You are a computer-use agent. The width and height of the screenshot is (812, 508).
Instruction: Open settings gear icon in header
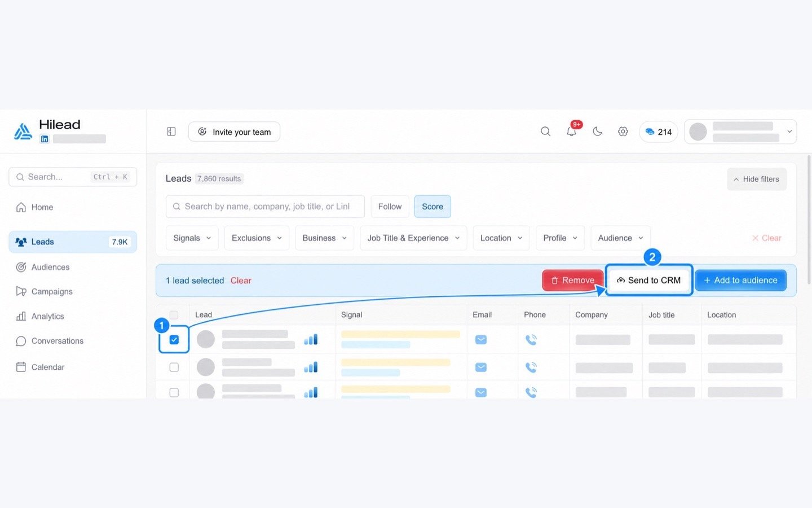[x=623, y=132]
